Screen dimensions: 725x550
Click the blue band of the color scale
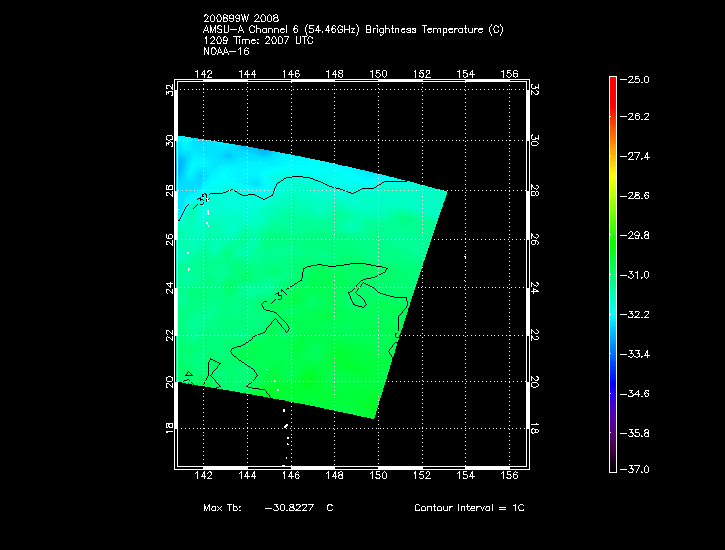click(612, 365)
